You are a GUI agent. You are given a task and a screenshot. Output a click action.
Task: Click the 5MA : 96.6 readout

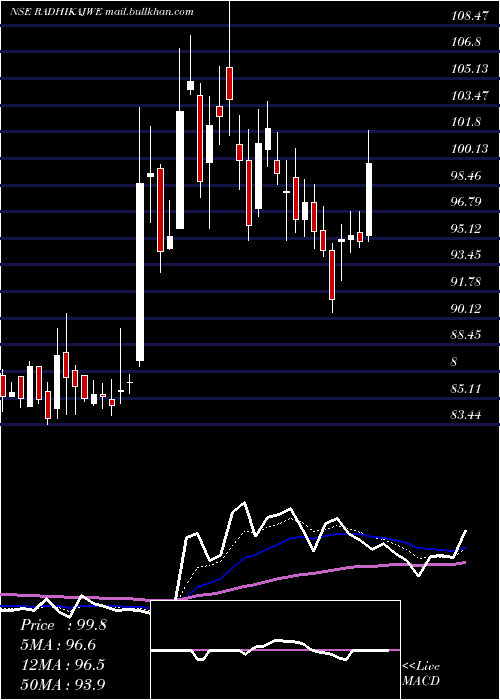coord(58,645)
